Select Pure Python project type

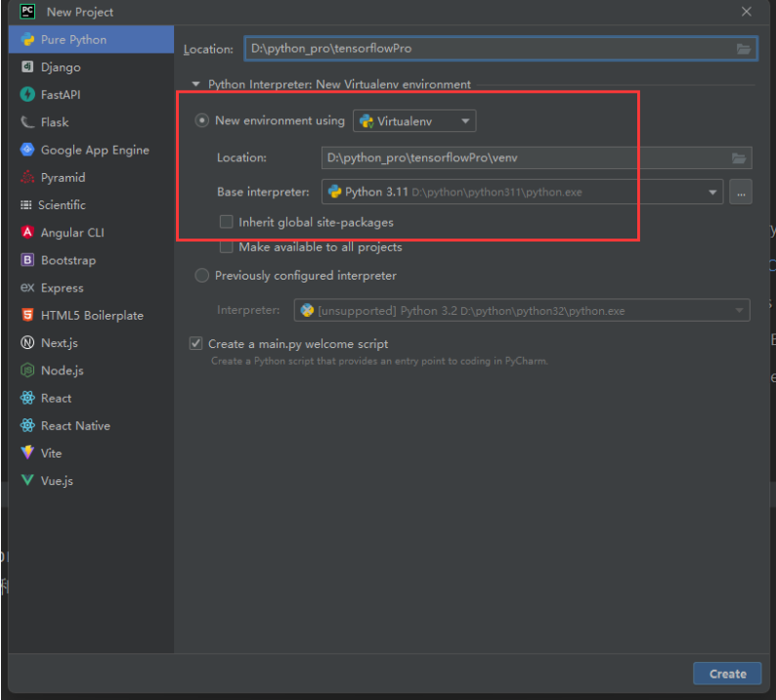click(91, 40)
